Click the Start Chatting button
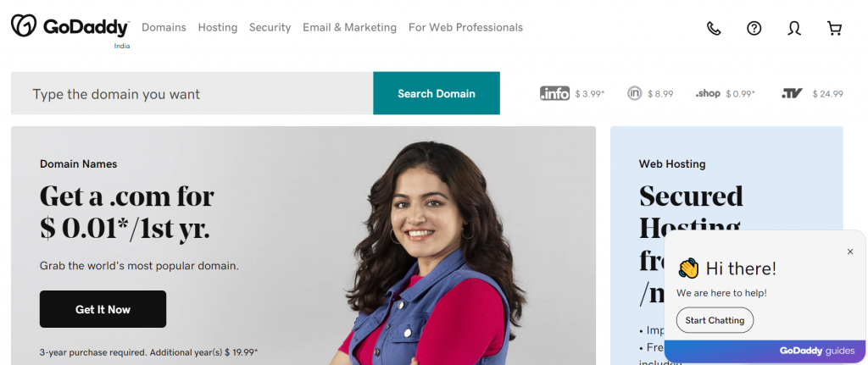This screenshot has height=365, width=868. [715, 320]
